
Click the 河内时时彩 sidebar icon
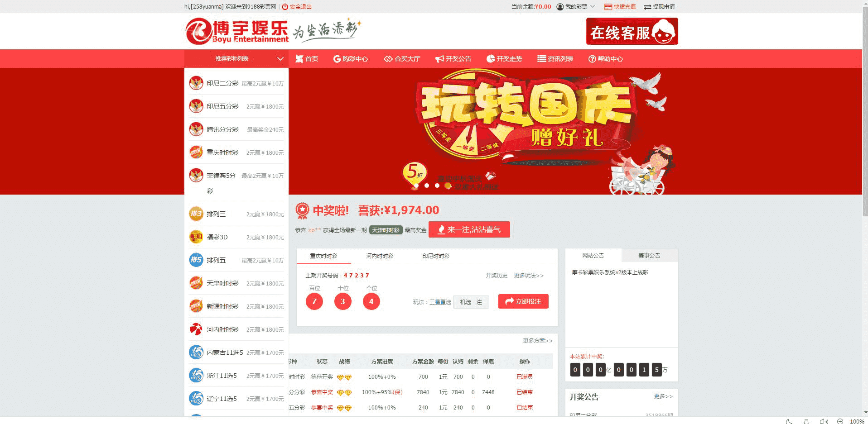pyautogui.click(x=196, y=329)
